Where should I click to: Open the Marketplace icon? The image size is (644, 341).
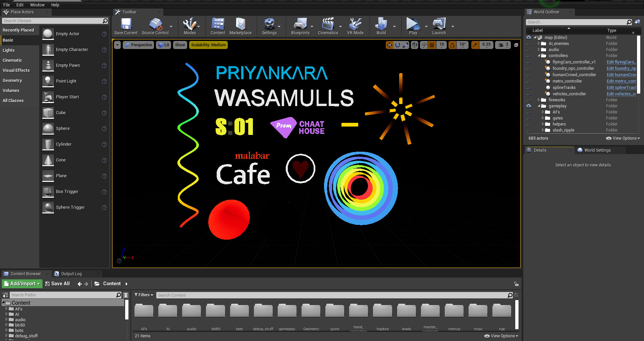[x=240, y=26]
